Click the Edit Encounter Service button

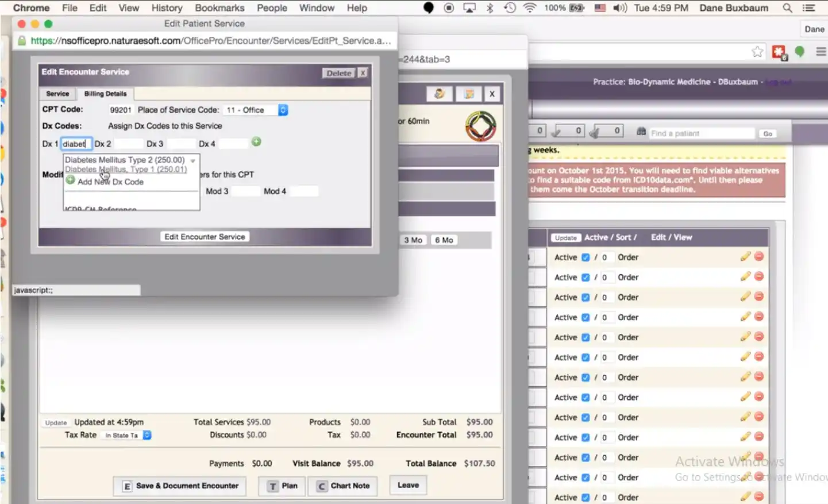(x=205, y=236)
